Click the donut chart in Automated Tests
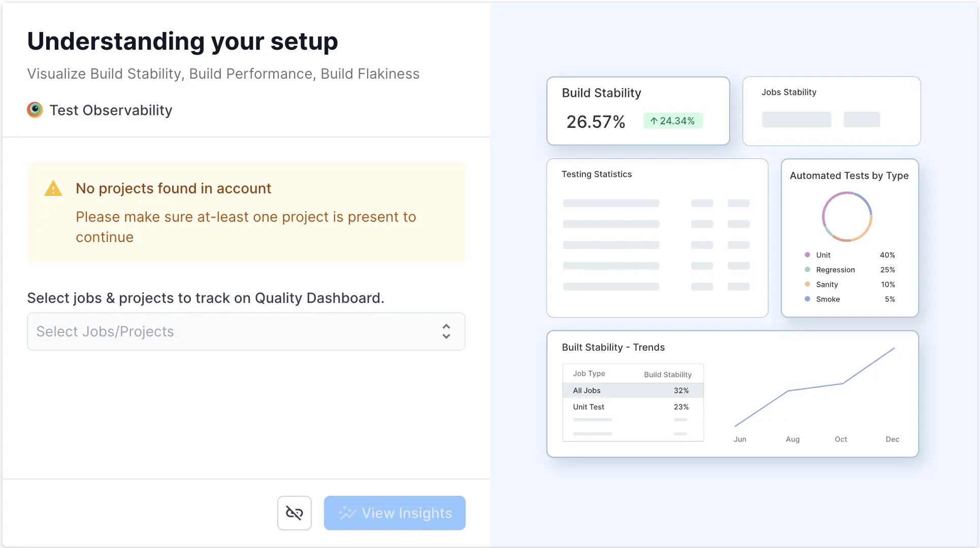Viewport: 980px width, 548px height. coord(847,217)
